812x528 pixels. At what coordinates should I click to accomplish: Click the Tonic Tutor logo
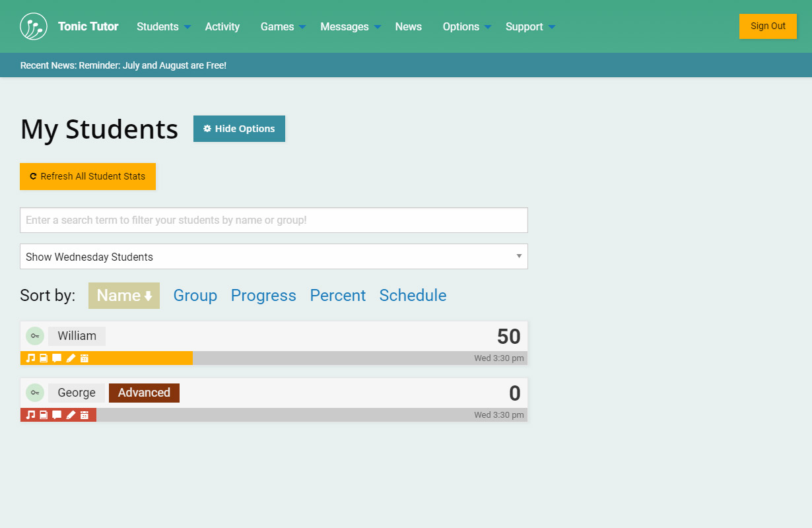34,26
